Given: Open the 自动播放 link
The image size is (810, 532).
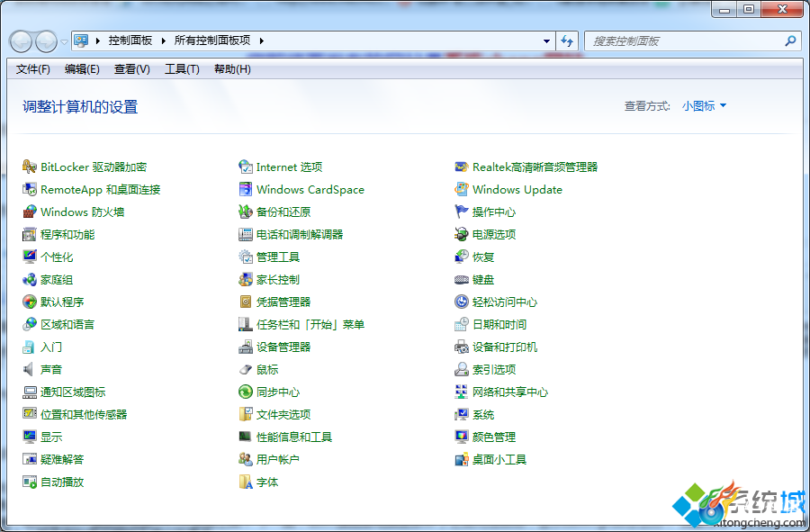Looking at the screenshot, I should pyautogui.click(x=62, y=482).
